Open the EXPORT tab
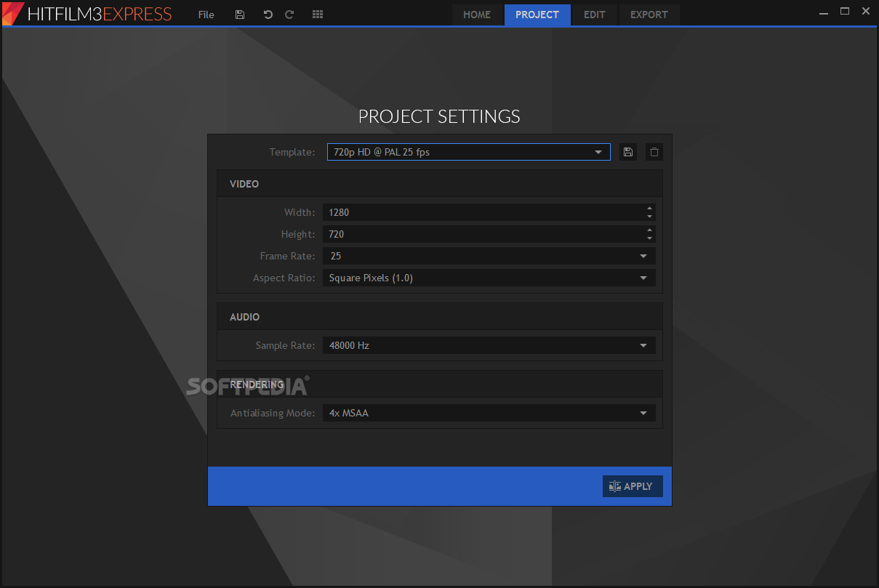This screenshot has width=879, height=588. coord(649,15)
